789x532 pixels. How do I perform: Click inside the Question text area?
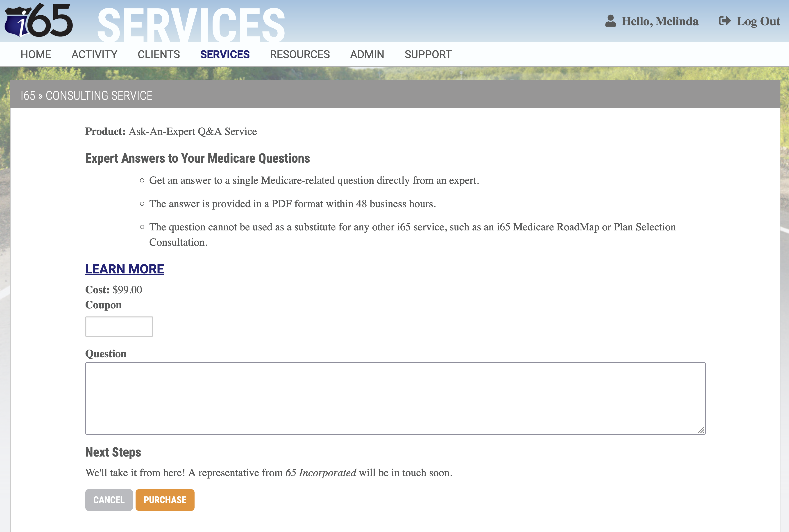(395, 398)
